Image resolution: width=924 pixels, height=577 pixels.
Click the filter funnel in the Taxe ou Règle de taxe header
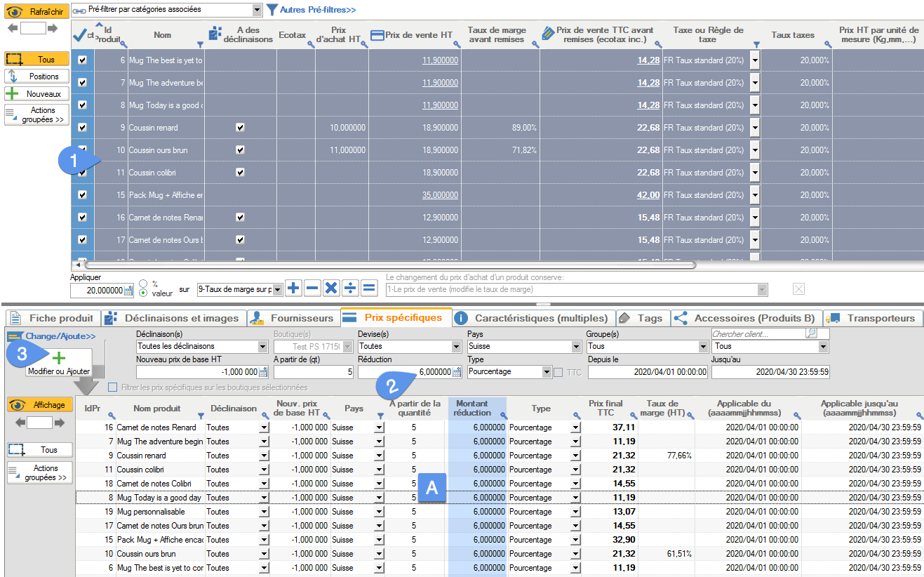pos(756,46)
